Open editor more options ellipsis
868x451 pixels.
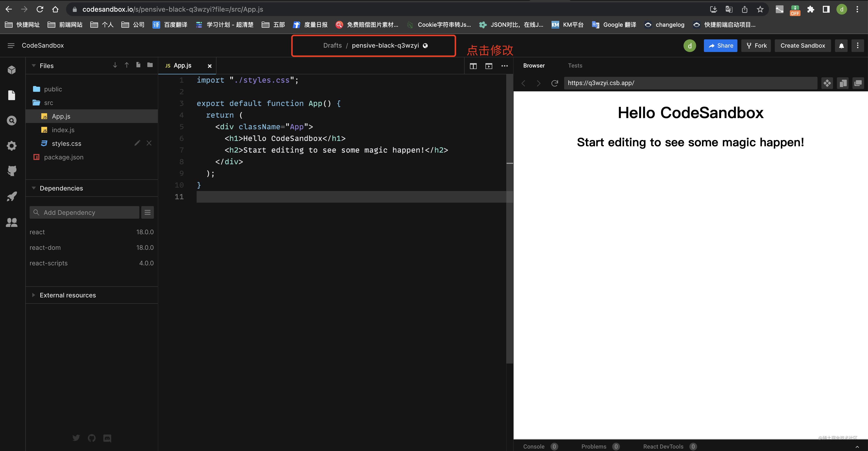504,66
